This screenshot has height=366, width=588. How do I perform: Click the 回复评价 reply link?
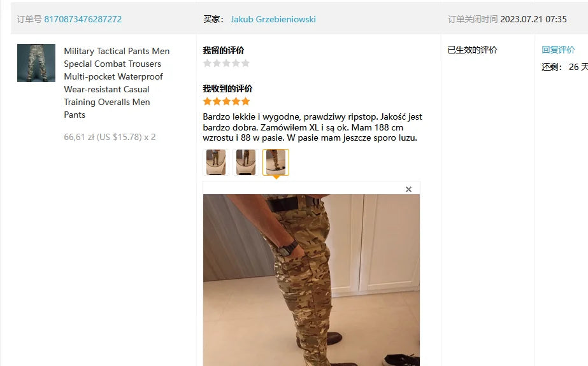[558, 50]
